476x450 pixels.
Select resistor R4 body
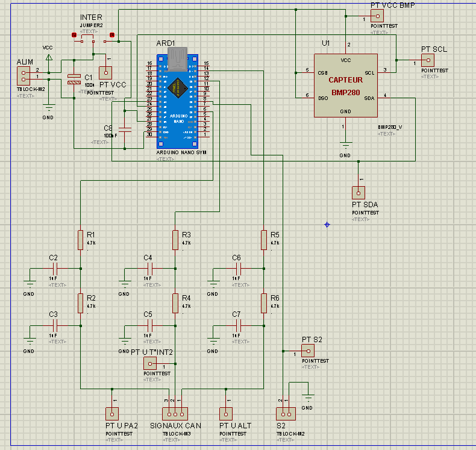(175, 303)
